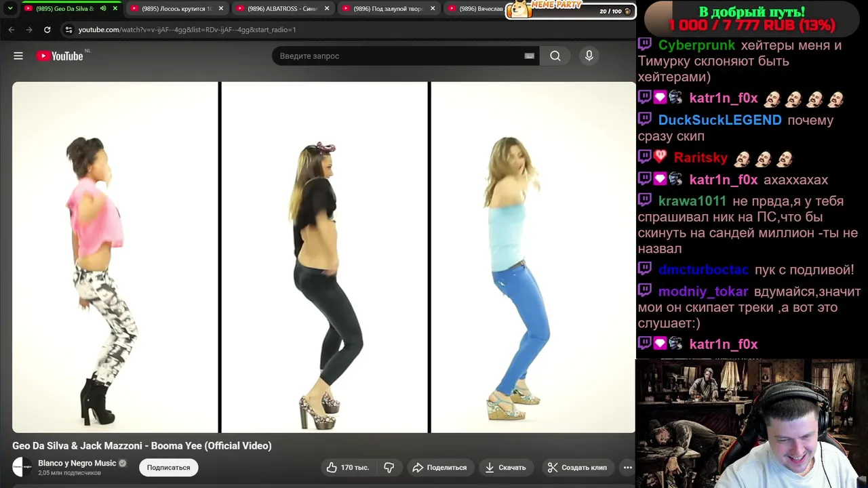Click the 2,05 млн подписчиков text

(x=69, y=472)
